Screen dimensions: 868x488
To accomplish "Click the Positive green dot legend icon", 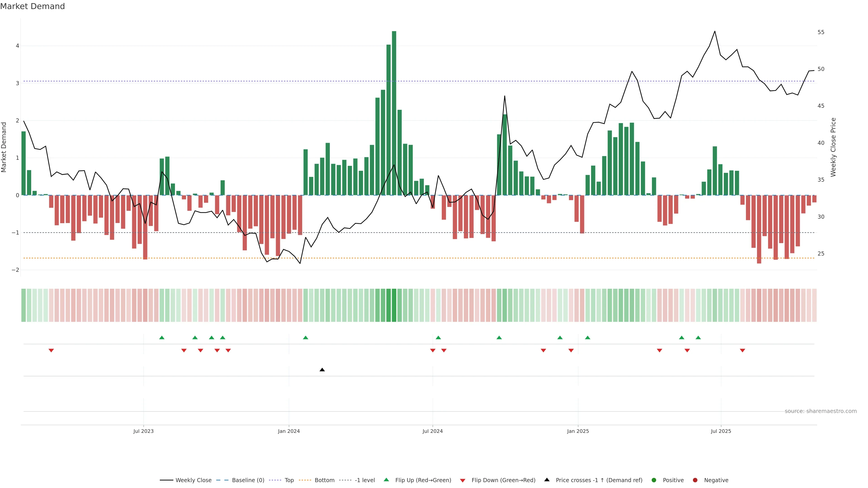I will coord(654,480).
